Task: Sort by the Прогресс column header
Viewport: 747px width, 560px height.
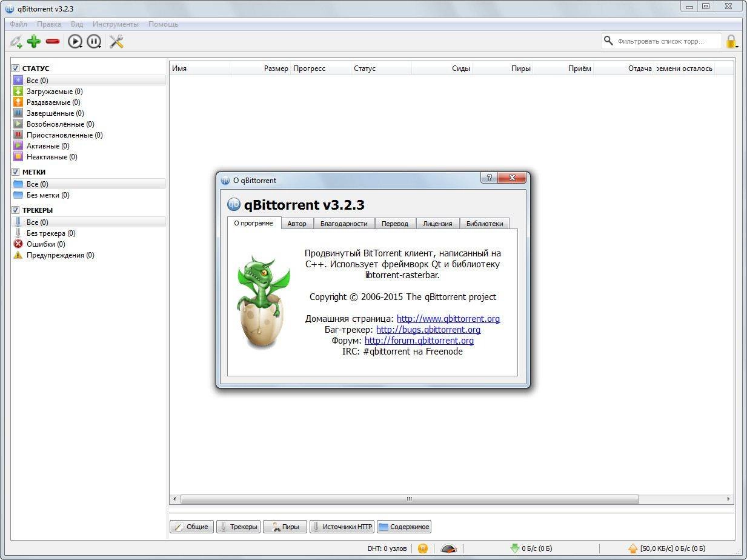Action: [x=321, y=68]
